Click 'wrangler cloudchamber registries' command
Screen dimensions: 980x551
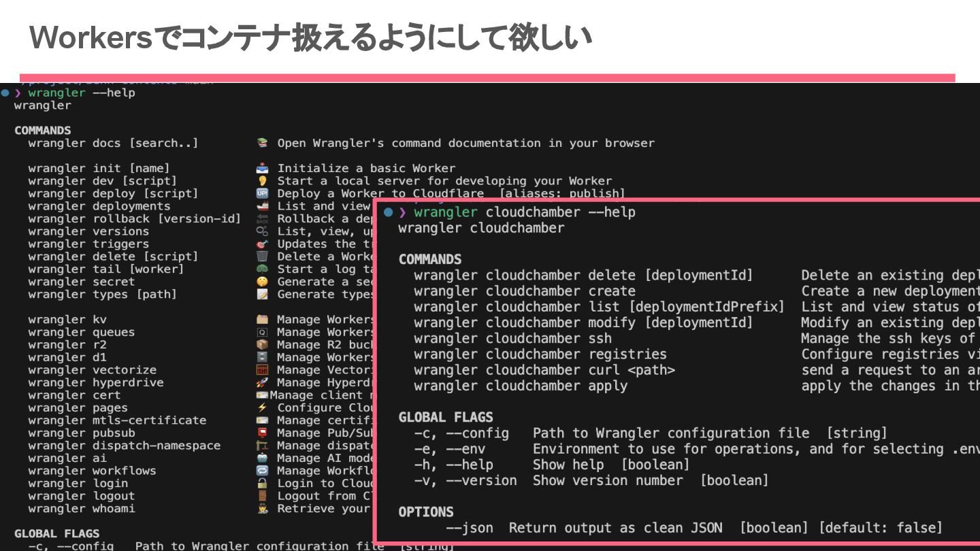tap(540, 354)
